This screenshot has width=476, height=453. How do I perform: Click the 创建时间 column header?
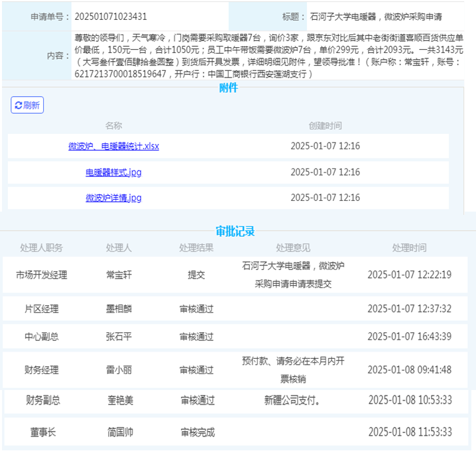point(325,125)
